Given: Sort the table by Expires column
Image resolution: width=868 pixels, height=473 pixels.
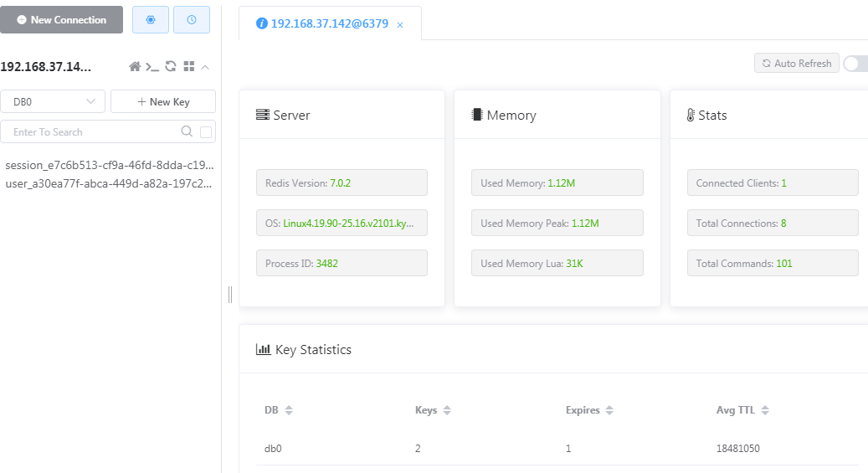Looking at the screenshot, I should pyautogui.click(x=609, y=410).
